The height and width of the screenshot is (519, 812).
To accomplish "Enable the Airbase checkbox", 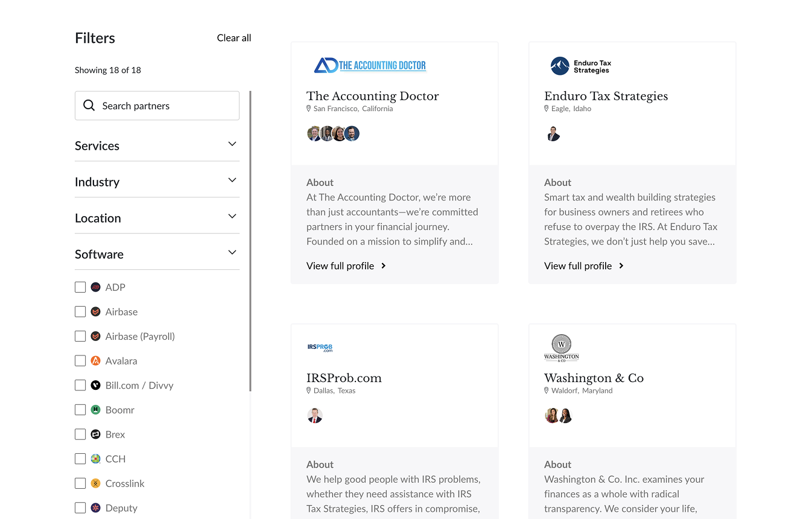I will (x=80, y=312).
